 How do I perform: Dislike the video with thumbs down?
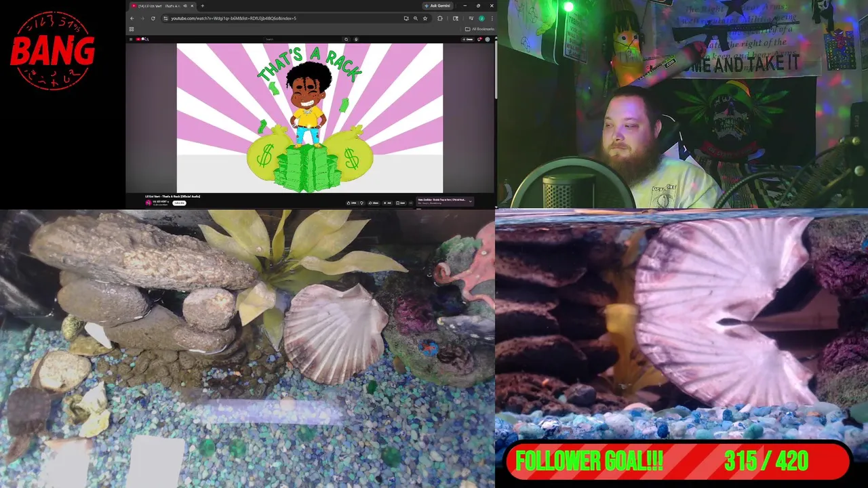361,203
